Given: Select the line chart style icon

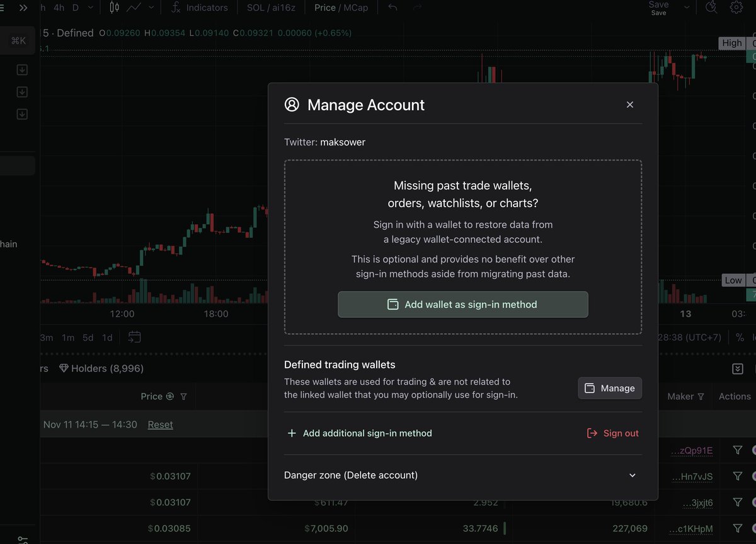Looking at the screenshot, I should (134, 8).
